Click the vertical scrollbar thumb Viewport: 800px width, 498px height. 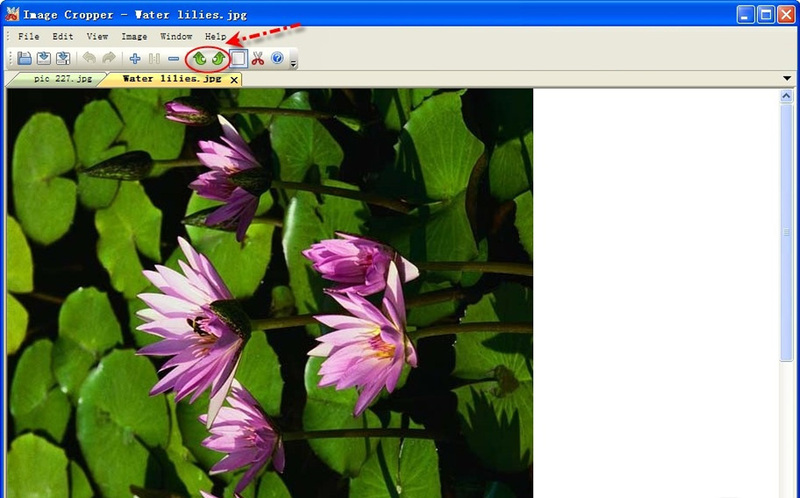coord(786,232)
